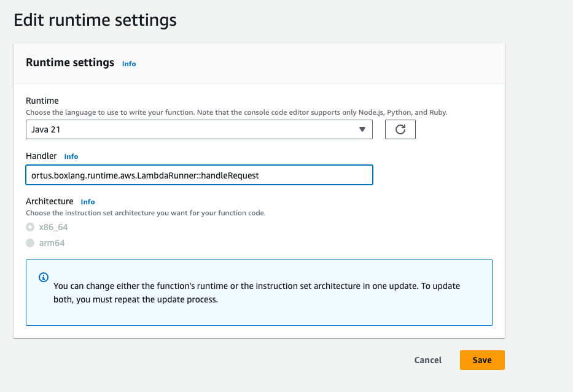Open Info link next to Handler

71,156
